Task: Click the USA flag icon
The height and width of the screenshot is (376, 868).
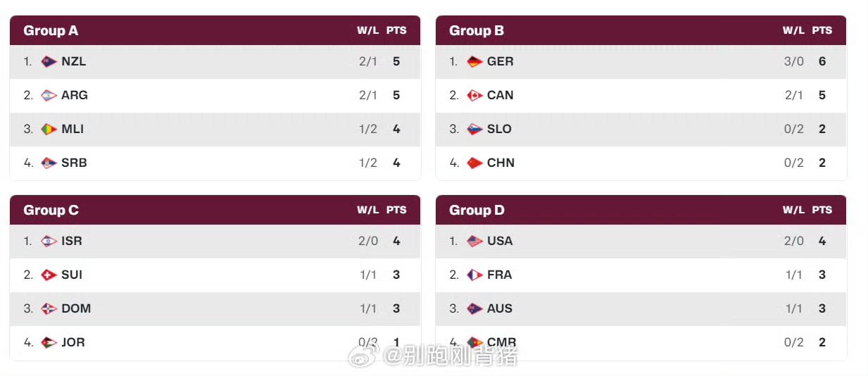Action: pos(474,241)
